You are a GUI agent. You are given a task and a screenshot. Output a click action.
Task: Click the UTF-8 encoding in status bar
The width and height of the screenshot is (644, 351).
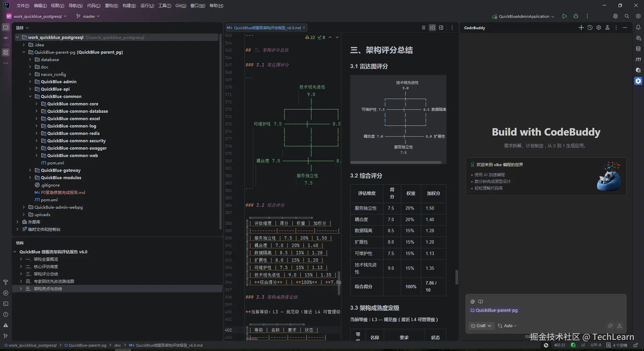(x=596, y=345)
